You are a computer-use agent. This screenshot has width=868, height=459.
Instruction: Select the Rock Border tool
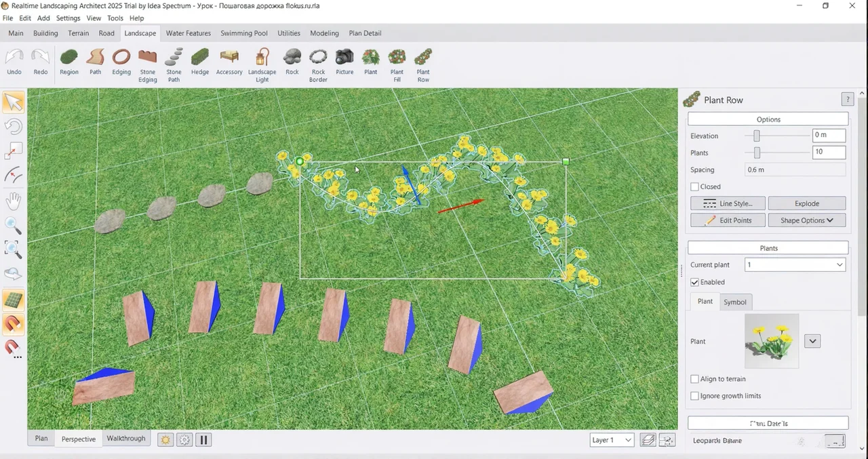318,64
